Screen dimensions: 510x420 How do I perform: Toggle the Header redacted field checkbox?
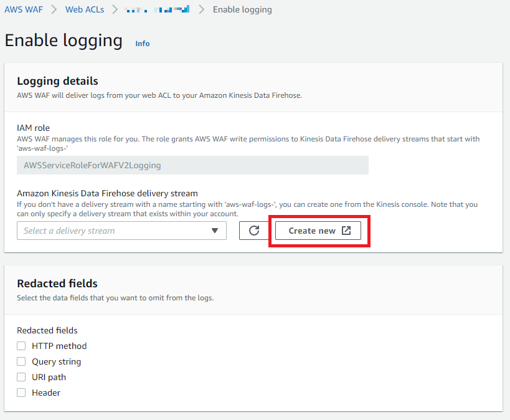(x=21, y=393)
